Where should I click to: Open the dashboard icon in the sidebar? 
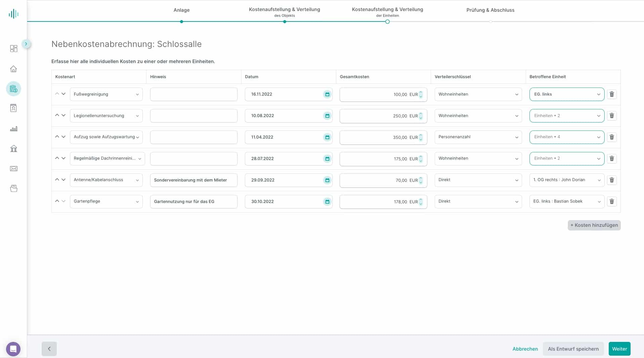click(x=13, y=49)
